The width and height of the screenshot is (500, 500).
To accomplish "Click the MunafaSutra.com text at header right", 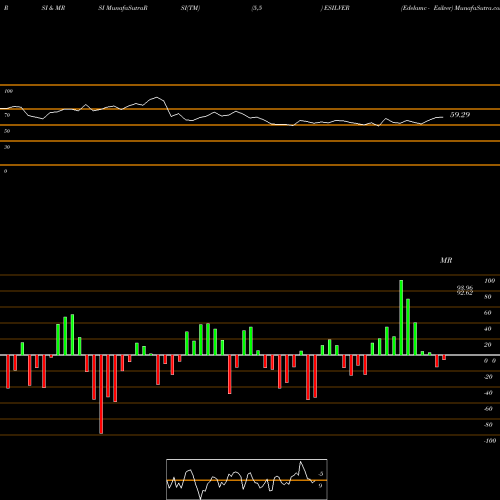I will pyautogui.click(x=477, y=8).
